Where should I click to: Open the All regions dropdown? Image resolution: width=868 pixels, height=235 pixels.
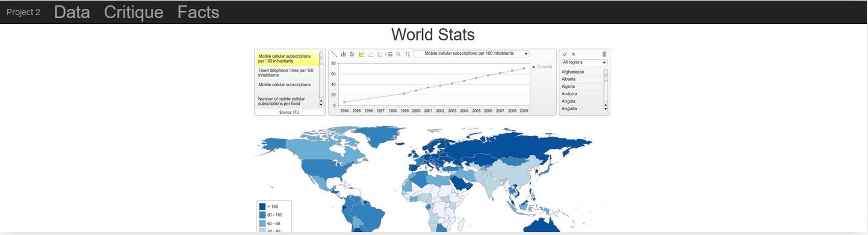point(584,62)
